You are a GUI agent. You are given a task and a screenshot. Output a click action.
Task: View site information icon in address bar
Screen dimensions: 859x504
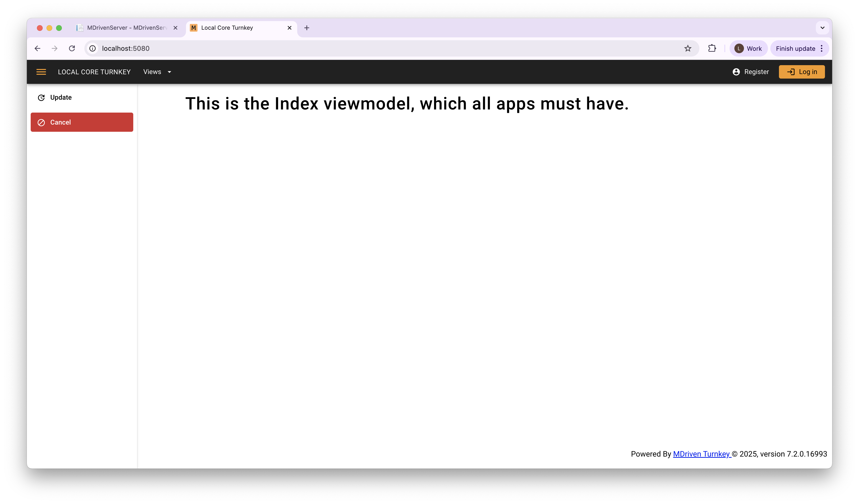[92, 48]
